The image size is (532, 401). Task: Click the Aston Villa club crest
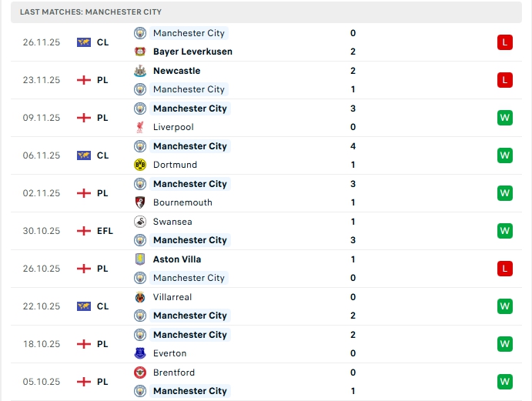click(140, 259)
